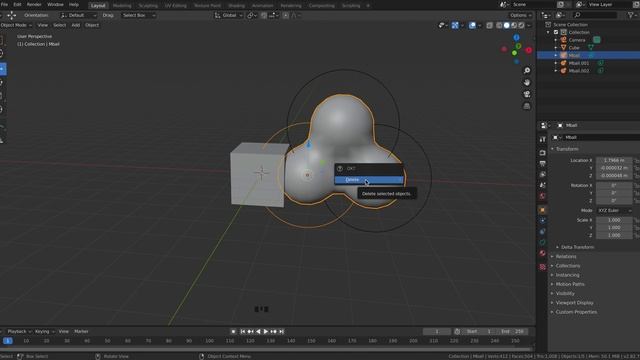Jump to timeline start button
Viewport: 640px width, 360px height.
(242, 331)
